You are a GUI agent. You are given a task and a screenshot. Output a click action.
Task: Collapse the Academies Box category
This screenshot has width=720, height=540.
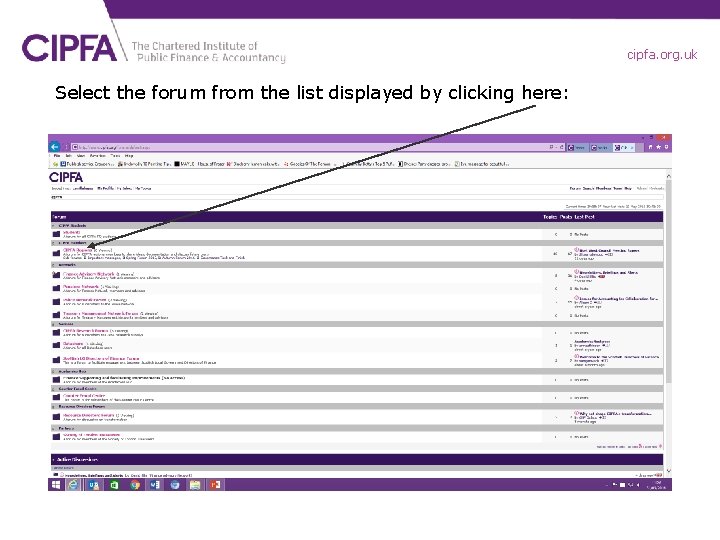click(54, 371)
